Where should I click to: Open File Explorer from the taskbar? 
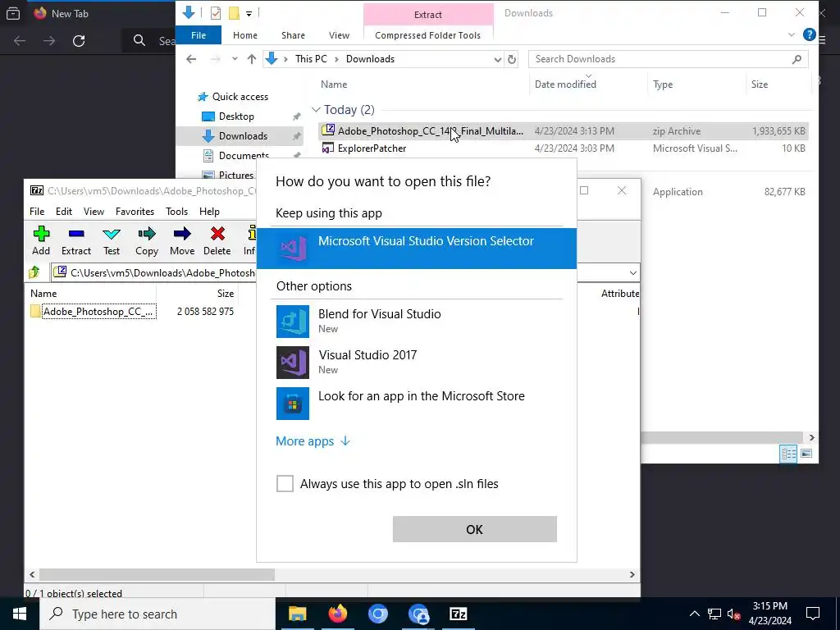[297, 614]
